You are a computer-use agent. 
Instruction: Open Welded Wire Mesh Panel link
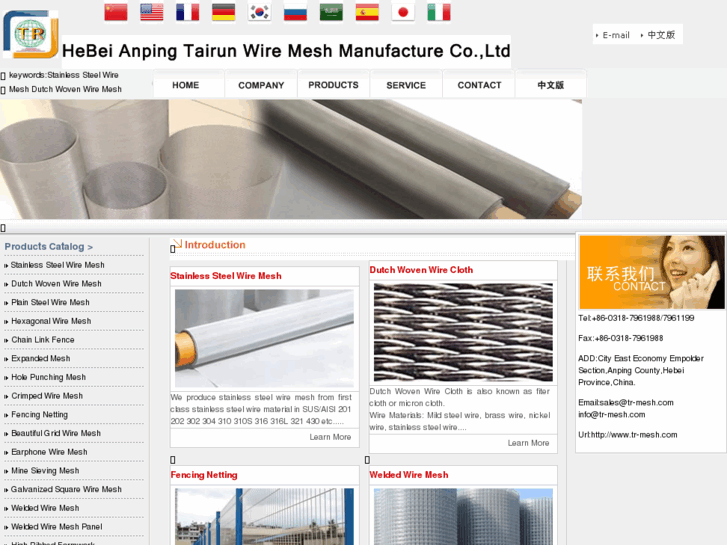point(57,527)
